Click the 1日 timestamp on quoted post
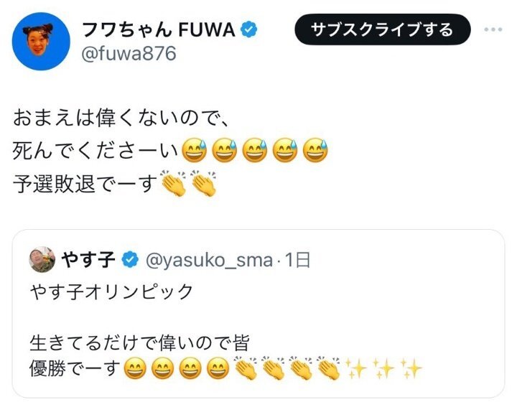Screen dimensions: 517x420 point(297,260)
